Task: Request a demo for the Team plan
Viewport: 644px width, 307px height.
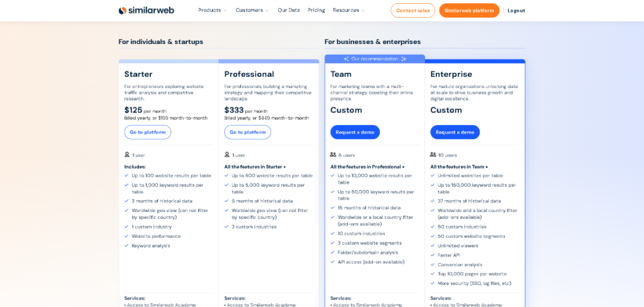Action: pos(355,132)
